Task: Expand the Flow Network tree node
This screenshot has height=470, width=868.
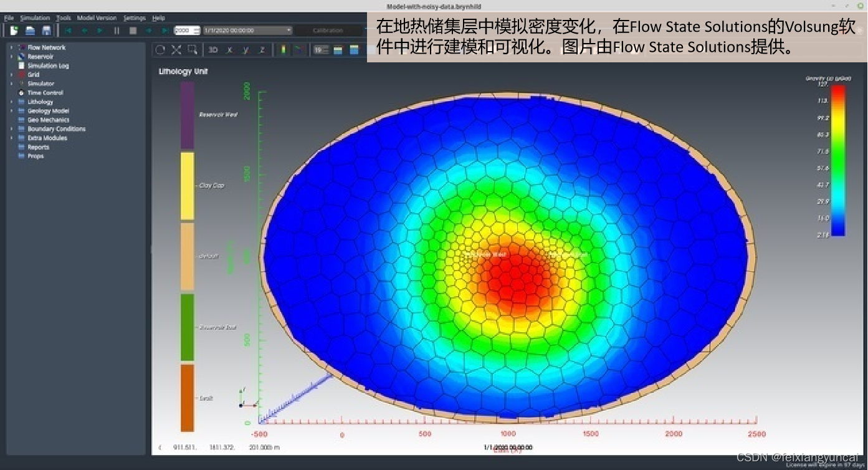Action: point(11,47)
